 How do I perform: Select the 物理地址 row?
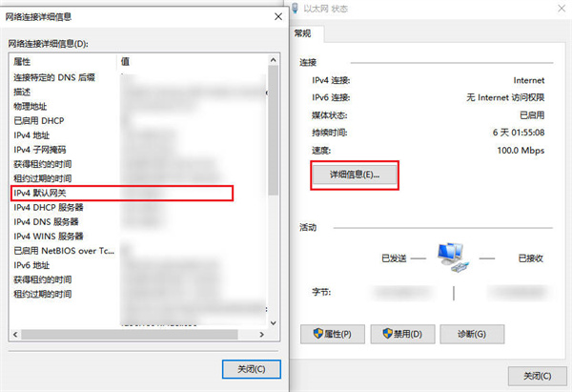137,106
